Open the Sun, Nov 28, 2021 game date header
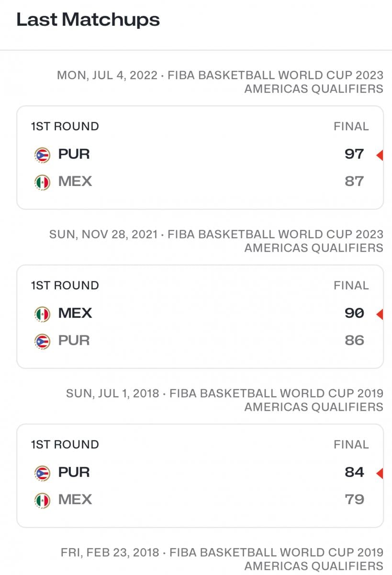The width and height of the screenshot is (392, 575). tap(216, 241)
